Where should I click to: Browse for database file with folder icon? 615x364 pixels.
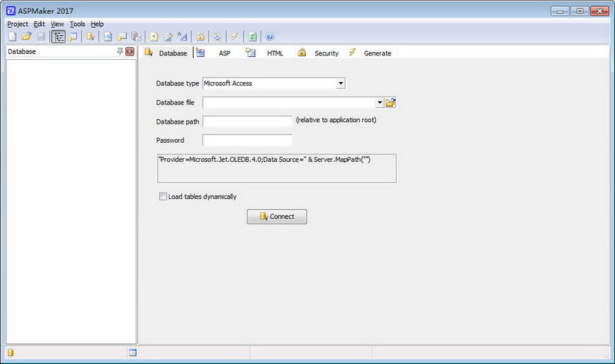[391, 103]
